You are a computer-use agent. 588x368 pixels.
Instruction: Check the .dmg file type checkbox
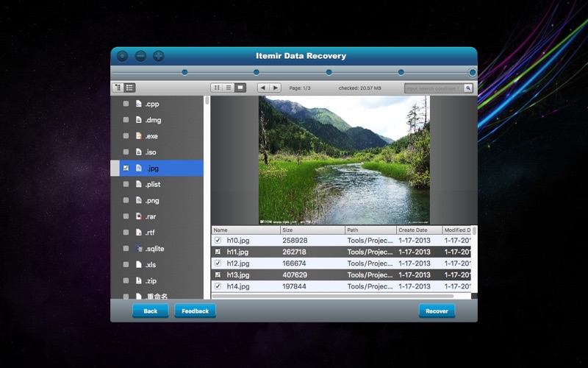126,120
